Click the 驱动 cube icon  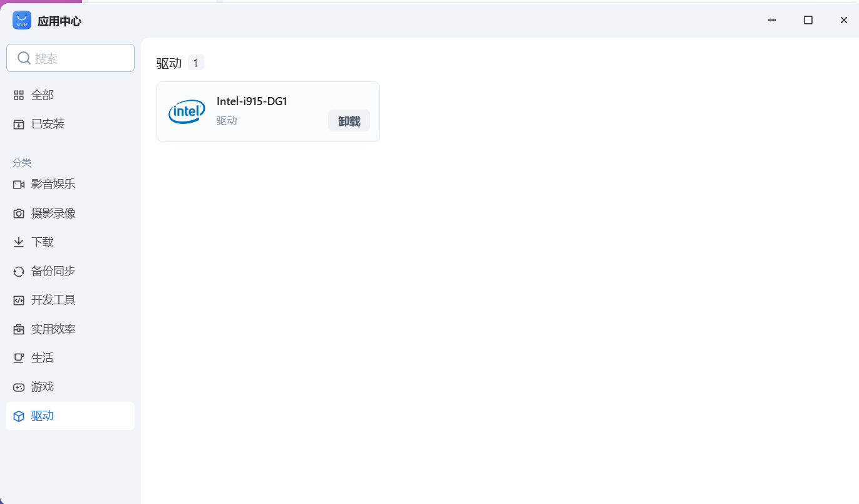pos(19,416)
